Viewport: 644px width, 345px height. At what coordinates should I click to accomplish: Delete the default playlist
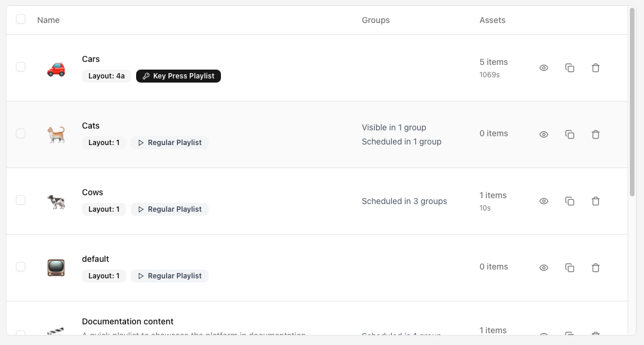click(x=596, y=268)
